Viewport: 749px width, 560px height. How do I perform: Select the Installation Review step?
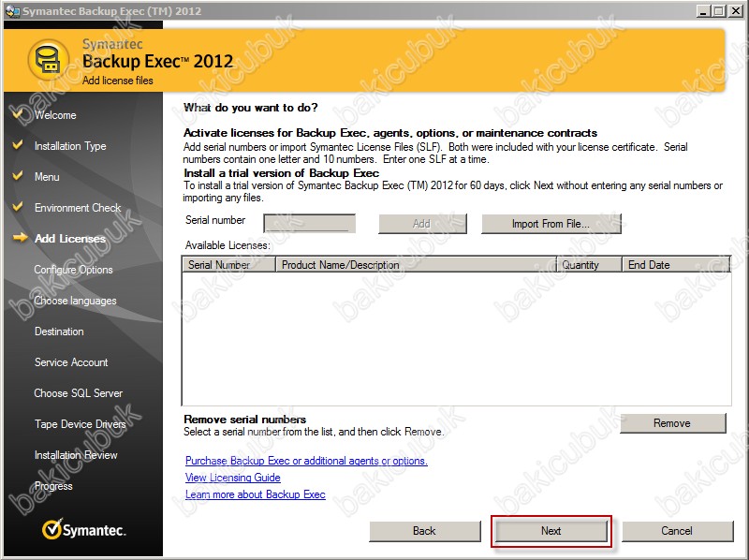(x=76, y=455)
